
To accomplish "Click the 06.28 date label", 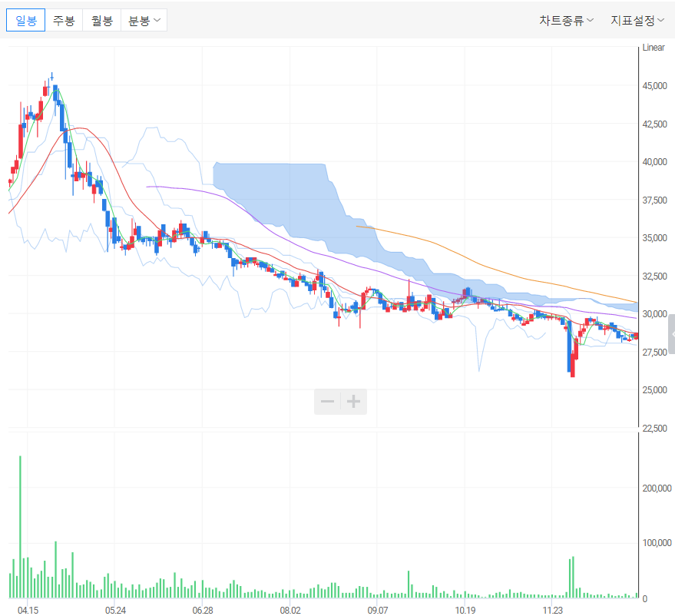I will (x=203, y=610).
